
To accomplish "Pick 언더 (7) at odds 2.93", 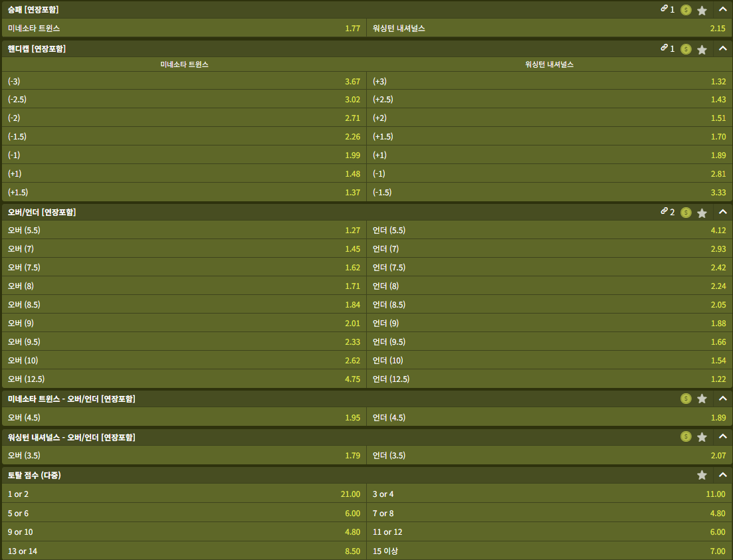I will [550, 248].
